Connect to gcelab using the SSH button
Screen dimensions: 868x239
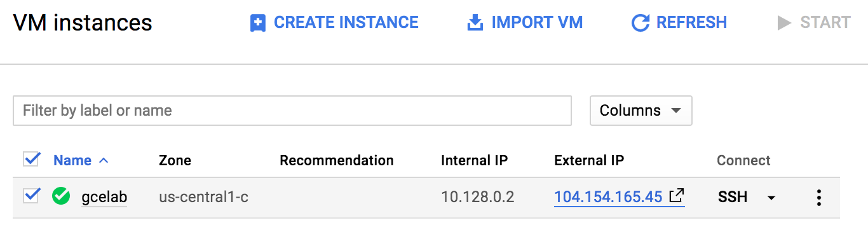733,198
